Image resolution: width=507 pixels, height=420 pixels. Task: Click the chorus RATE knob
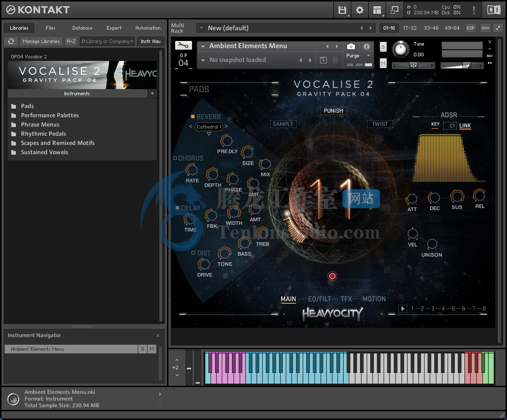pos(192,170)
